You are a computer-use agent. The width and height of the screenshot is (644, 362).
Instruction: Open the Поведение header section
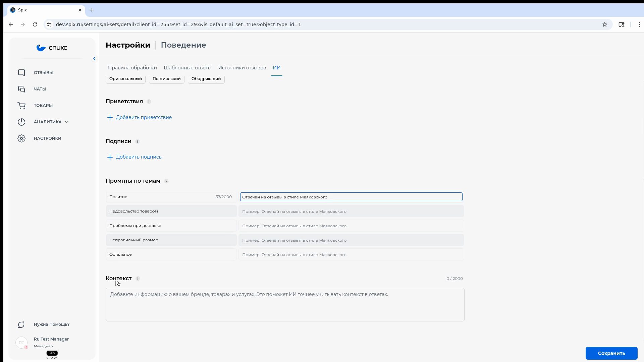tap(183, 45)
